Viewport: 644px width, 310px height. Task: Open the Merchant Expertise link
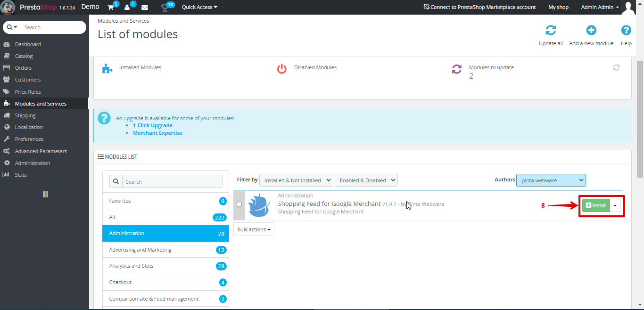(157, 133)
